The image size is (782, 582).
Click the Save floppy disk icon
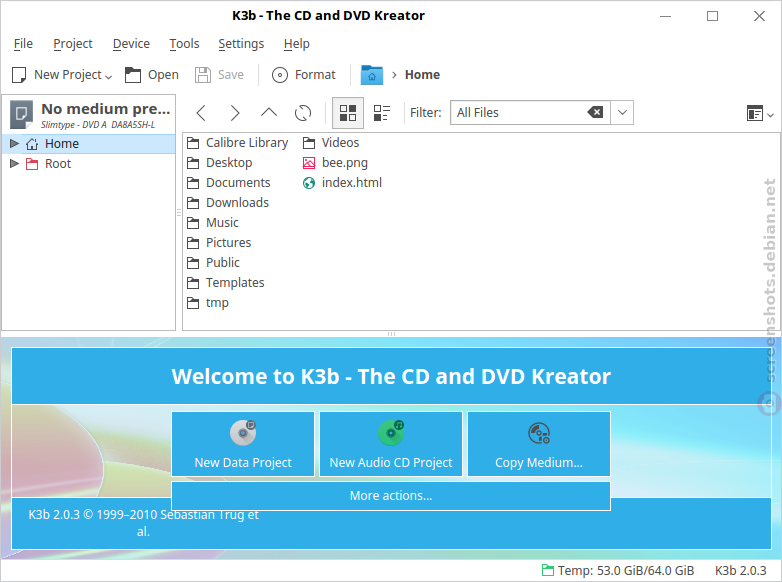coord(202,75)
